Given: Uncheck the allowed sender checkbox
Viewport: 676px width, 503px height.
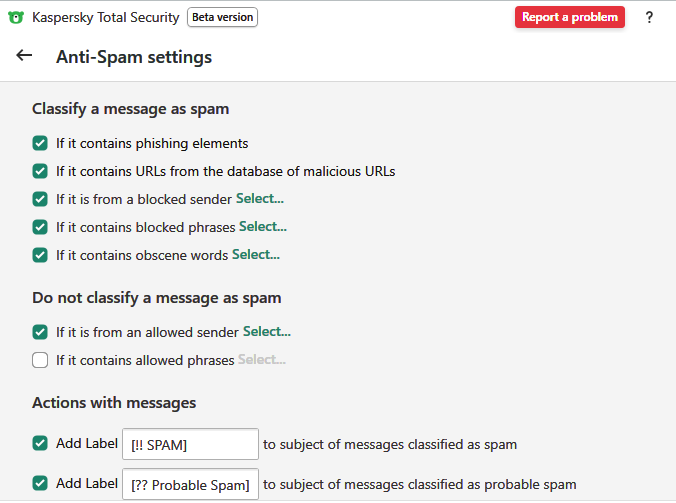Looking at the screenshot, I should tap(40, 332).
